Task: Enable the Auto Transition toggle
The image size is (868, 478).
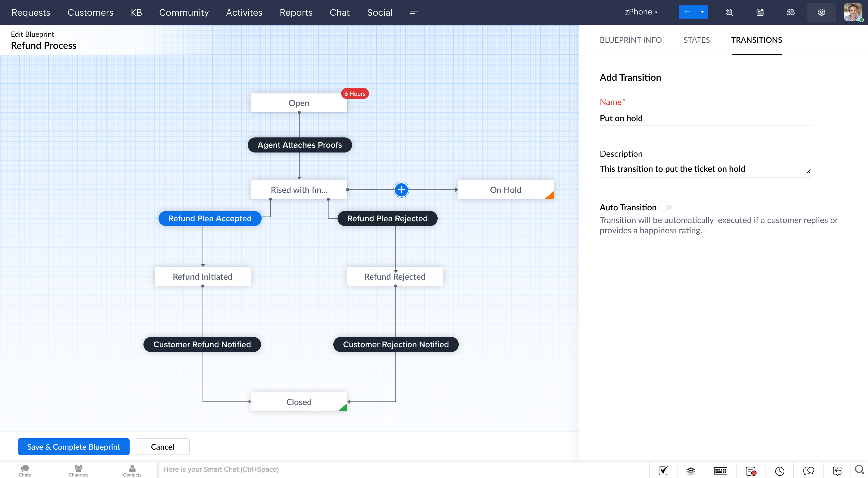Action: (665, 207)
